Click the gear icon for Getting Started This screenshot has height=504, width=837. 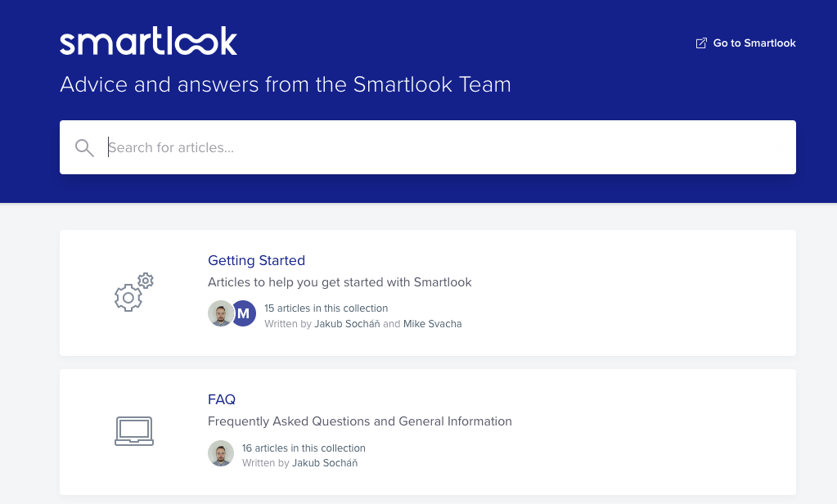(x=133, y=292)
